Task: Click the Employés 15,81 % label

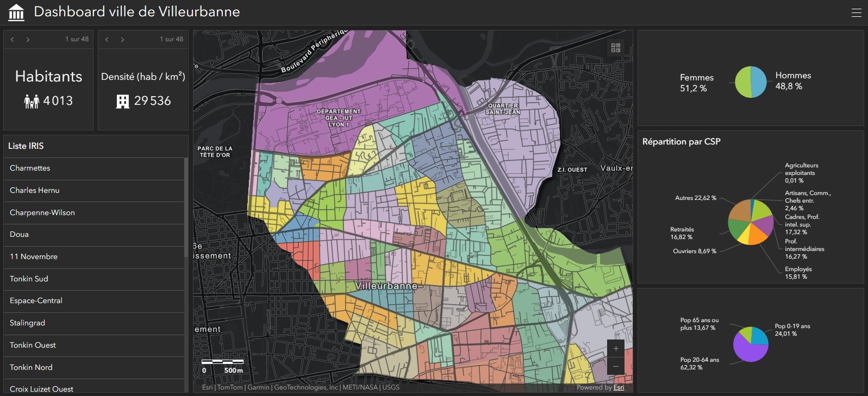Action: click(798, 273)
